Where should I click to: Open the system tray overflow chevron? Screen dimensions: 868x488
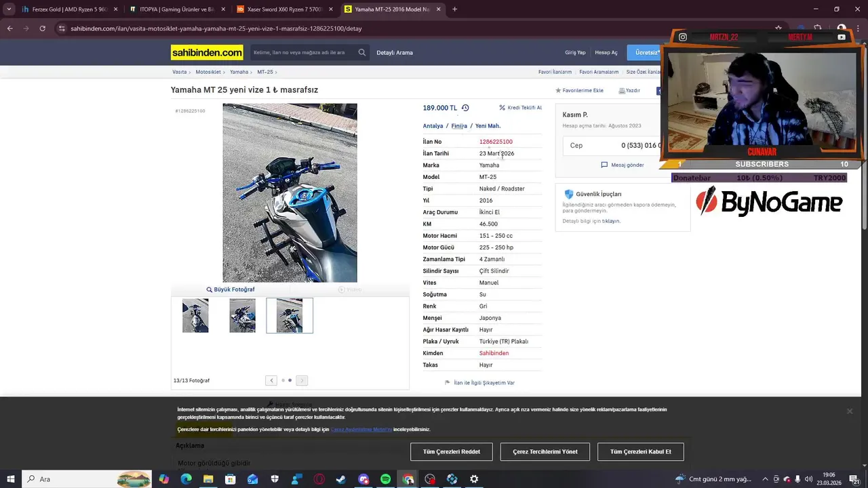(x=764, y=479)
